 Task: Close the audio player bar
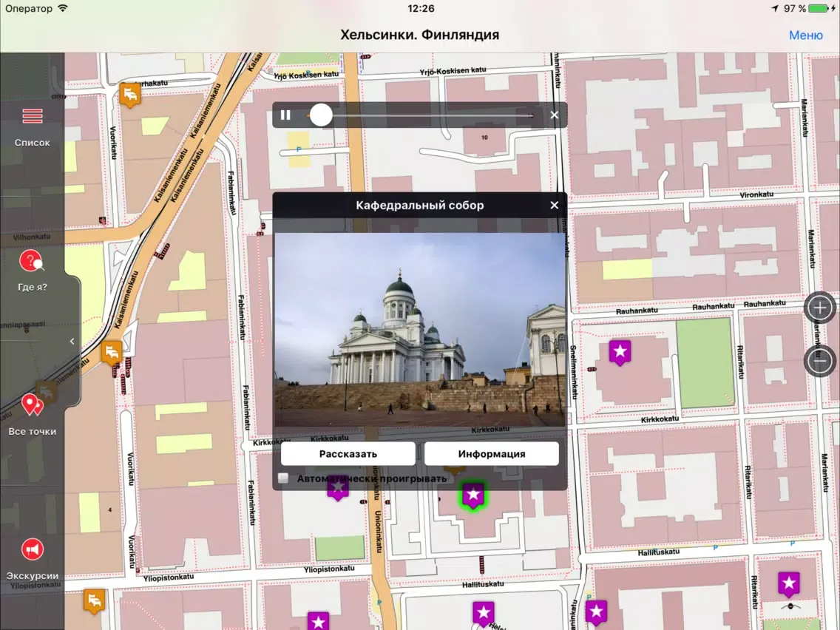(555, 115)
